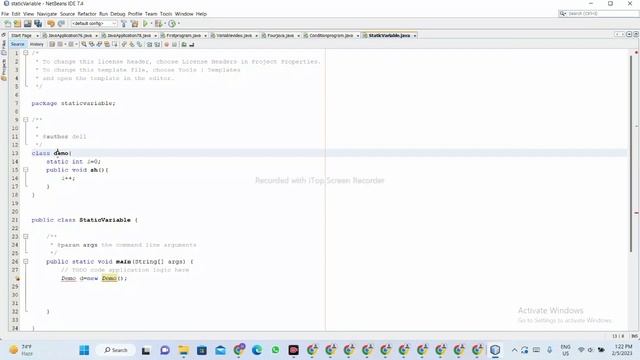Click the vertical editor scrollbar
640x360 pixels.
[x=631, y=154]
